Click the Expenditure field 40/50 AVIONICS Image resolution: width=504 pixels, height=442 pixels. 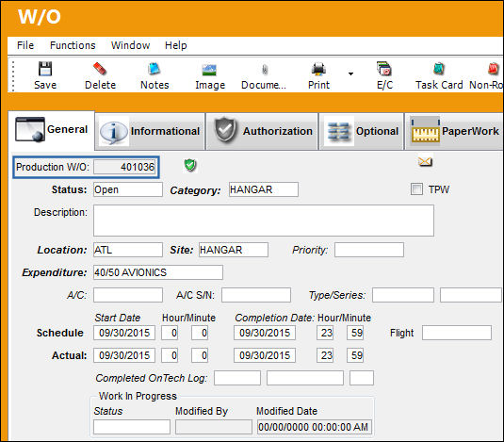[x=158, y=272]
